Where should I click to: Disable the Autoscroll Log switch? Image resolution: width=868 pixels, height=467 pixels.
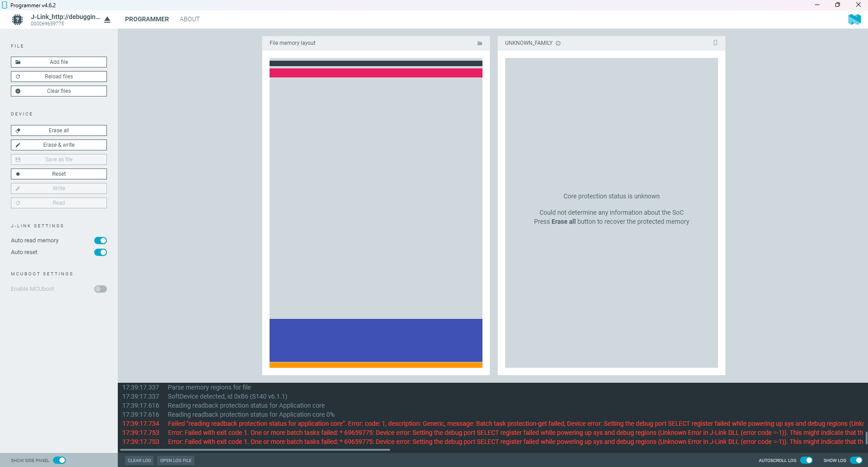pos(806,460)
